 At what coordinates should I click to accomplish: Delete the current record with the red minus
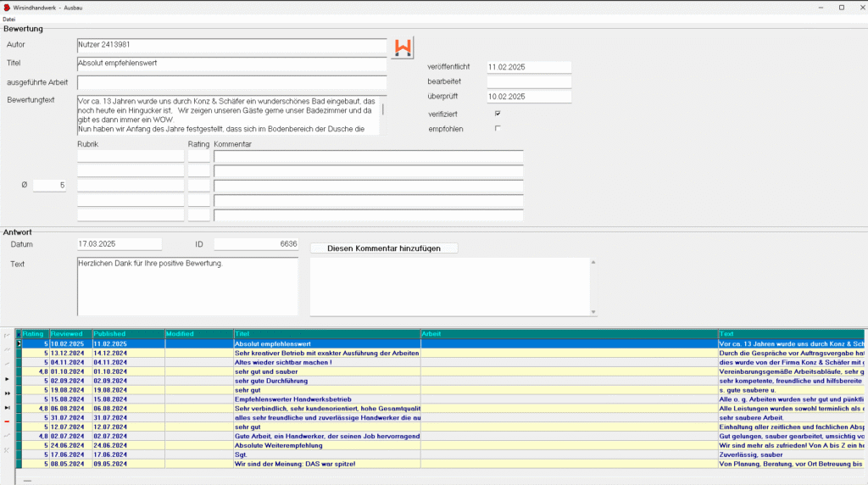pos(7,422)
